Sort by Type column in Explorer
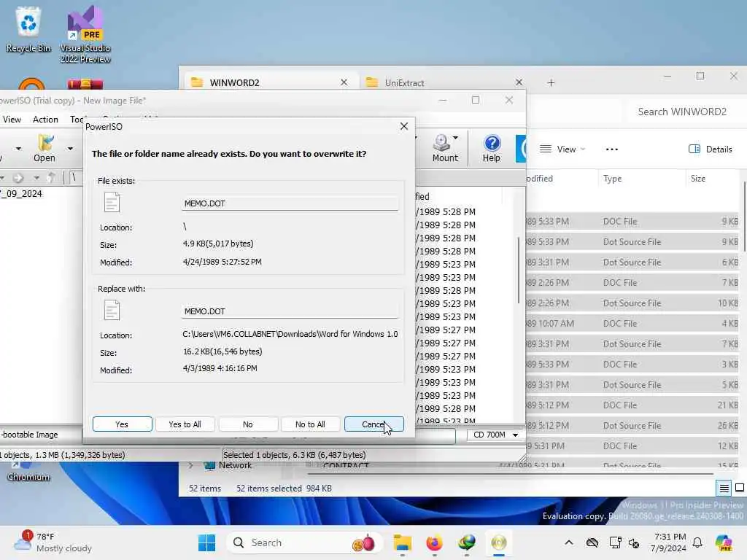The height and width of the screenshot is (560, 747). 612,179
